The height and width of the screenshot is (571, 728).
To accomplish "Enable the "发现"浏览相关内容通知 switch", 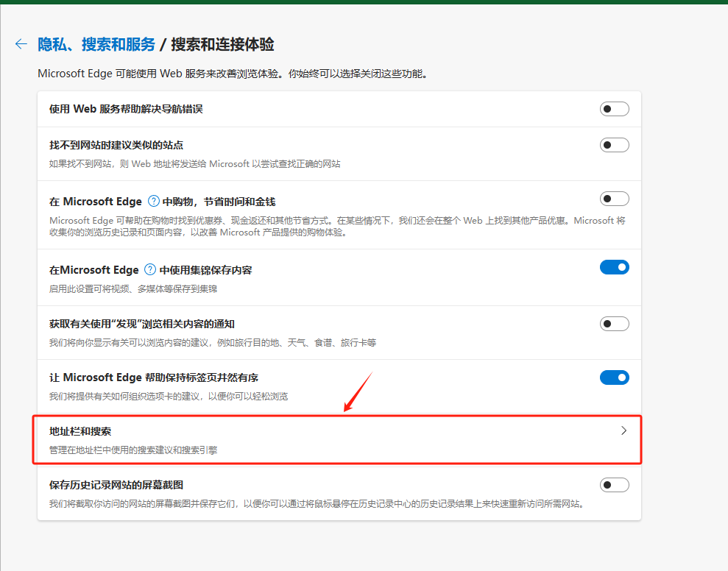I will point(614,324).
